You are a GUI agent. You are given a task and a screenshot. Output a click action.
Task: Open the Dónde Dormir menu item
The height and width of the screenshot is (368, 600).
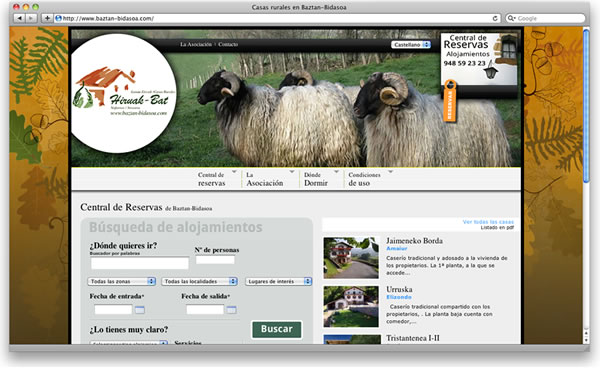pyautogui.click(x=316, y=179)
